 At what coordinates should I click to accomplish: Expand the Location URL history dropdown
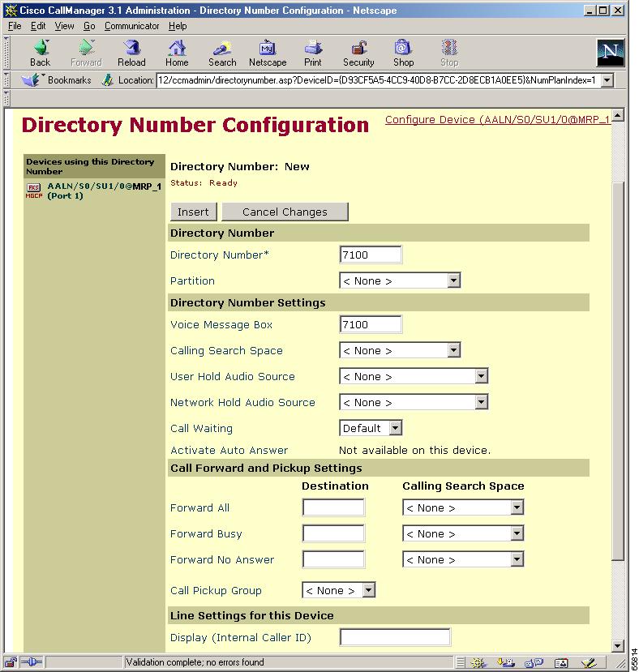[x=607, y=80]
